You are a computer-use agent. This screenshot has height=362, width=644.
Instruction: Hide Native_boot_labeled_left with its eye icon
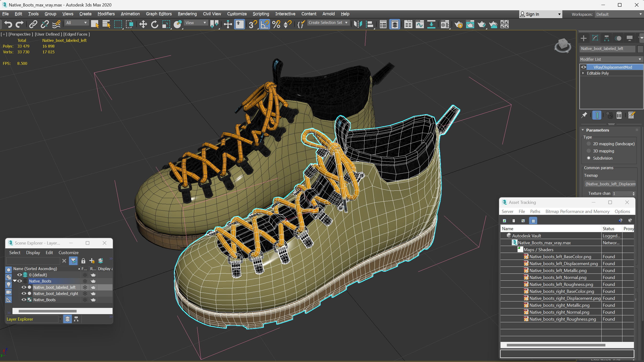tap(24, 287)
